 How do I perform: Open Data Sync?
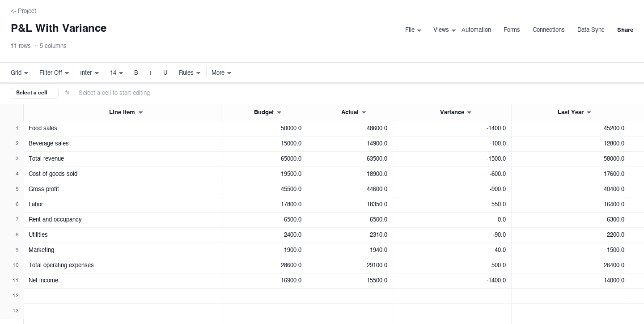coord(591,30)
